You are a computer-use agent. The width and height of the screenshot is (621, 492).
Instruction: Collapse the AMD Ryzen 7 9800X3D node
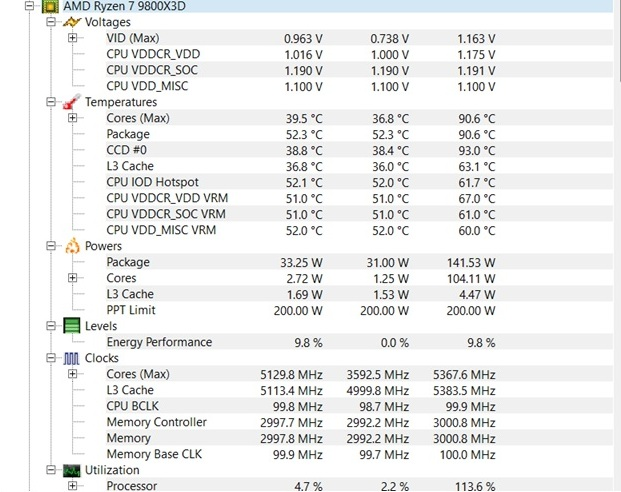coord(29,6)
